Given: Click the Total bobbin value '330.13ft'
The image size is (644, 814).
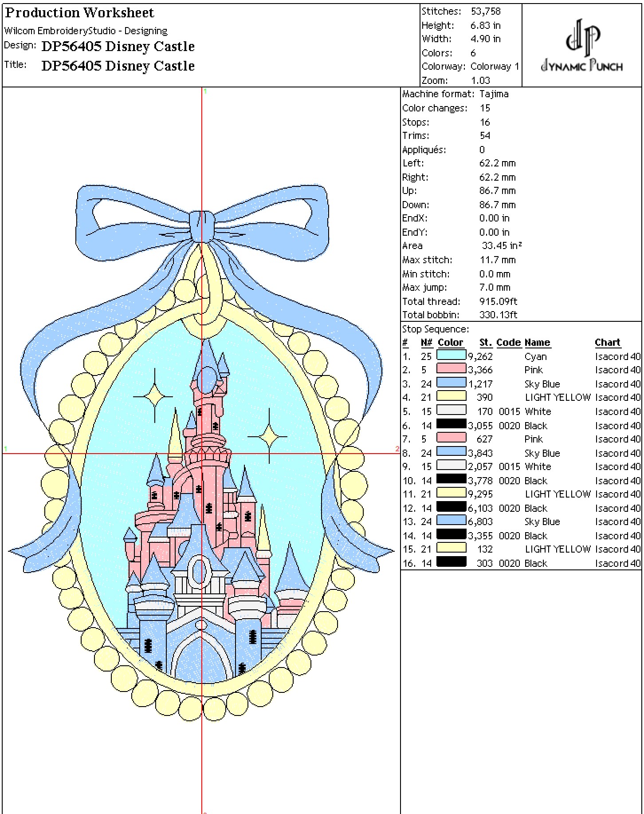Looking at the screenshot, I should point(498,315).
